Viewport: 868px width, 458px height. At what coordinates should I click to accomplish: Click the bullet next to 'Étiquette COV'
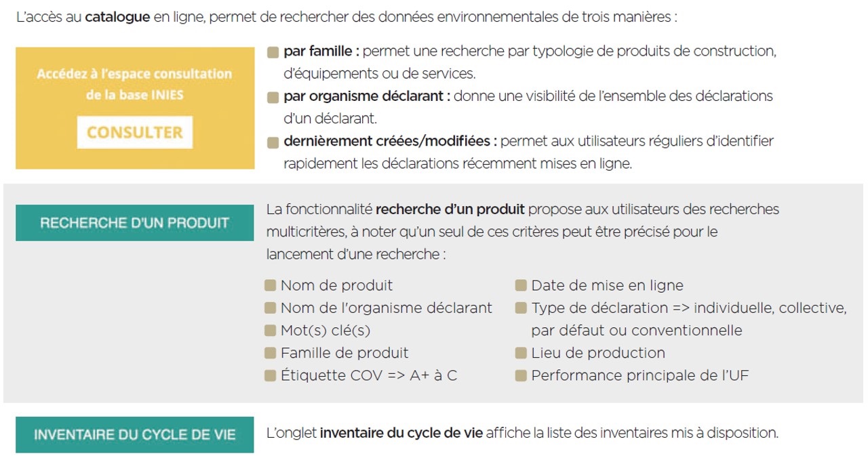[x=271, y=375]
